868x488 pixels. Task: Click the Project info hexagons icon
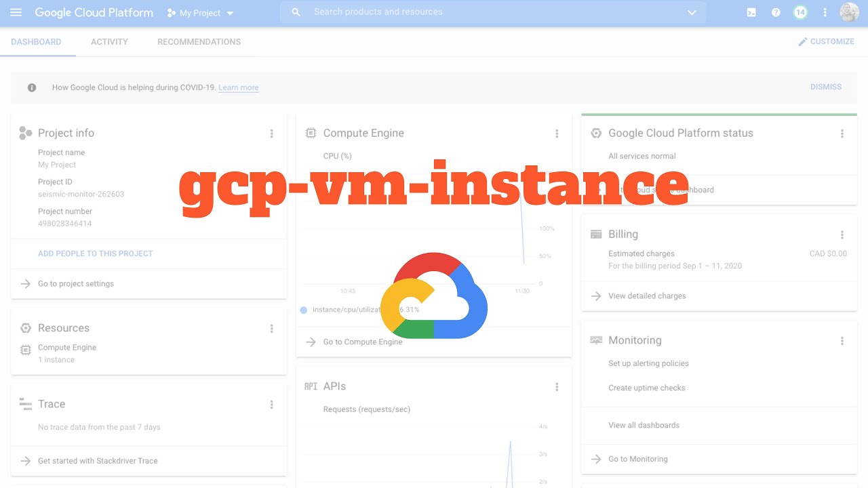(x=26, y=133)
